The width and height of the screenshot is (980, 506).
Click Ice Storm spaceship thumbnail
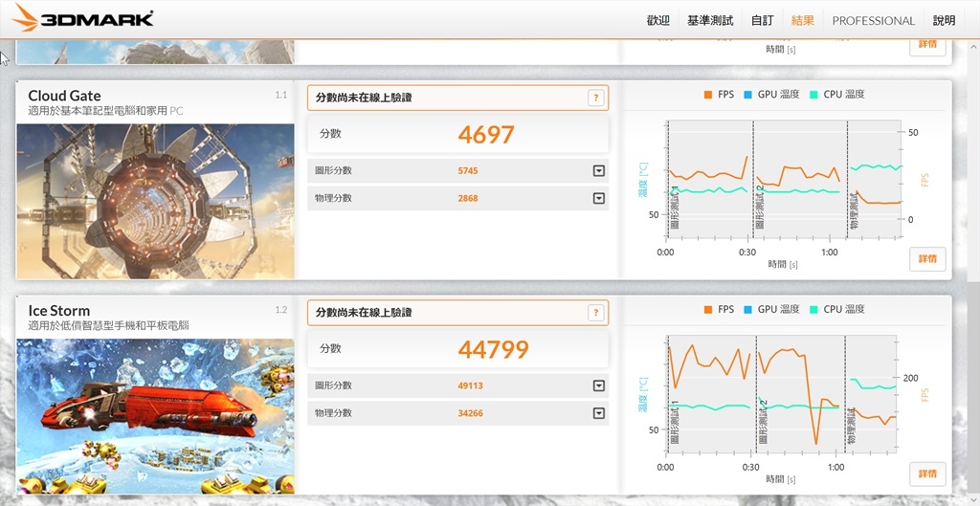tap(155, 416)
